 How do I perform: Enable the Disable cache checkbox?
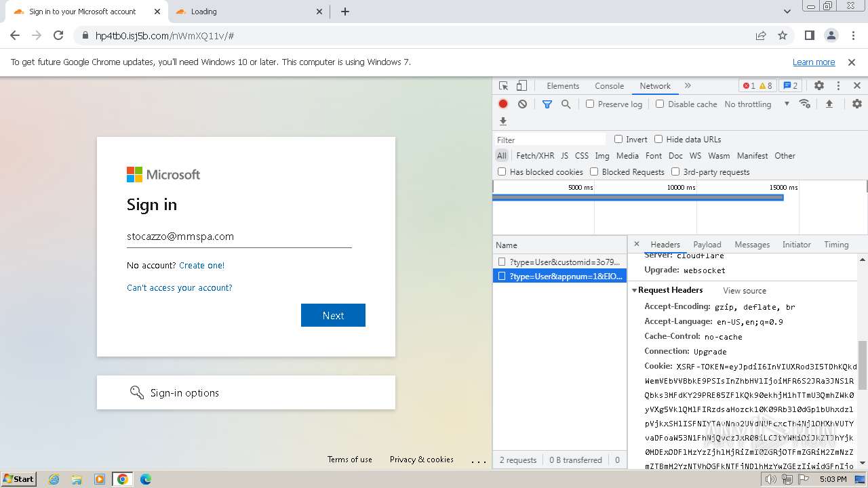660,104
